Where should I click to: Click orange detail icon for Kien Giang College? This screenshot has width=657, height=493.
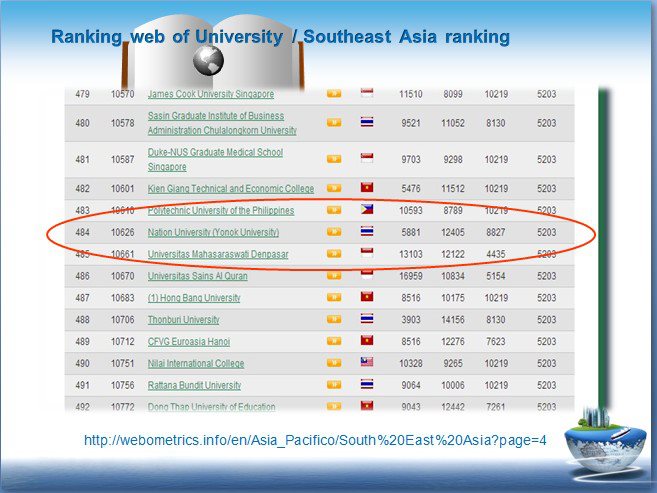(334, 188)
